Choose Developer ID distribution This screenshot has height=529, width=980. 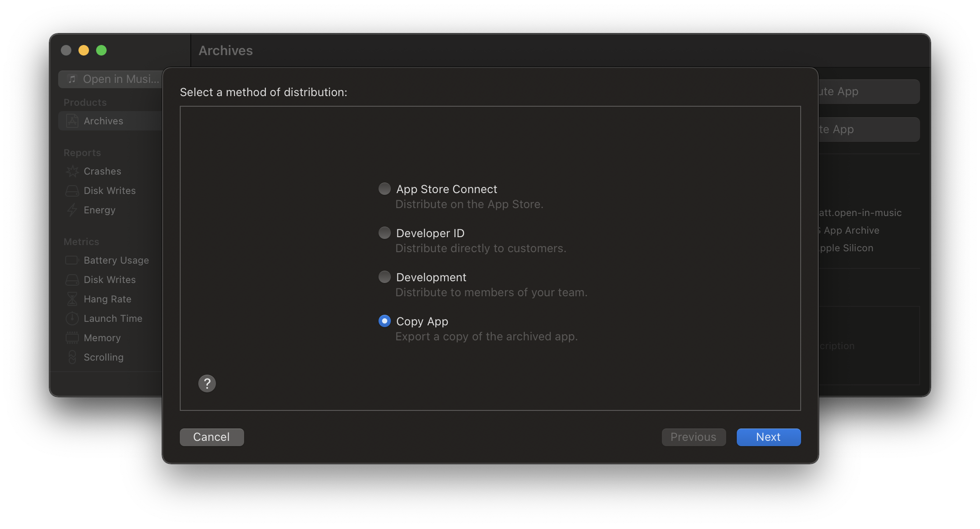click(x=384, y=232)
